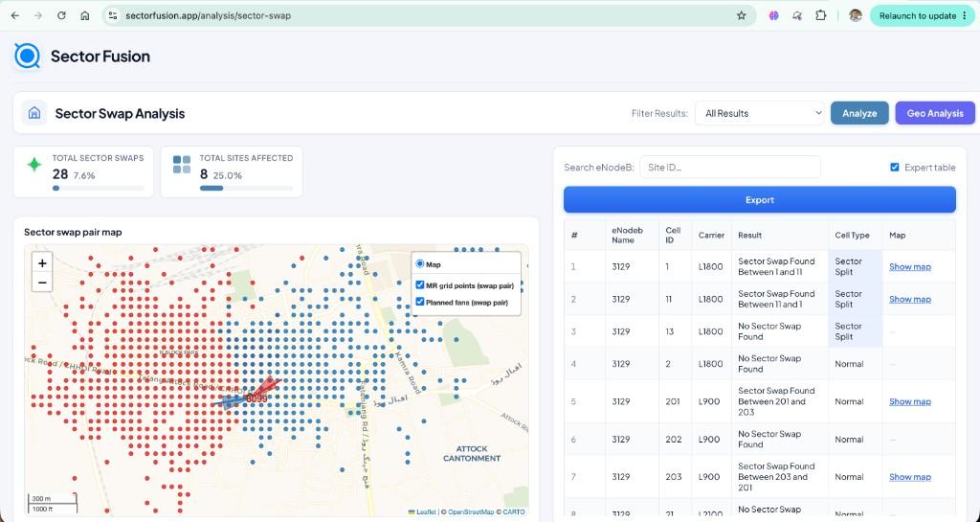Click the Cell ID column header
980x522 pixels.
click(x=673, y=235)
